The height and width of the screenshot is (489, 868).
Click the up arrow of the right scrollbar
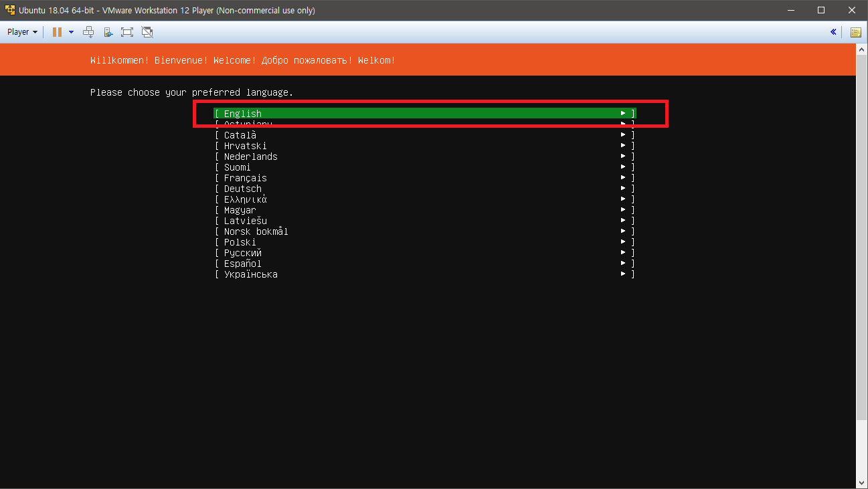tap(862, 51)
